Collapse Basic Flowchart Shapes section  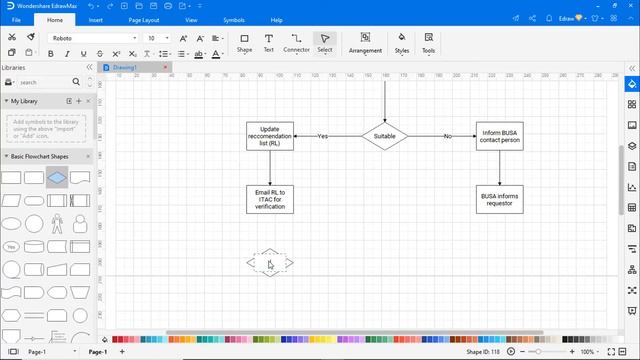point(6,156)
